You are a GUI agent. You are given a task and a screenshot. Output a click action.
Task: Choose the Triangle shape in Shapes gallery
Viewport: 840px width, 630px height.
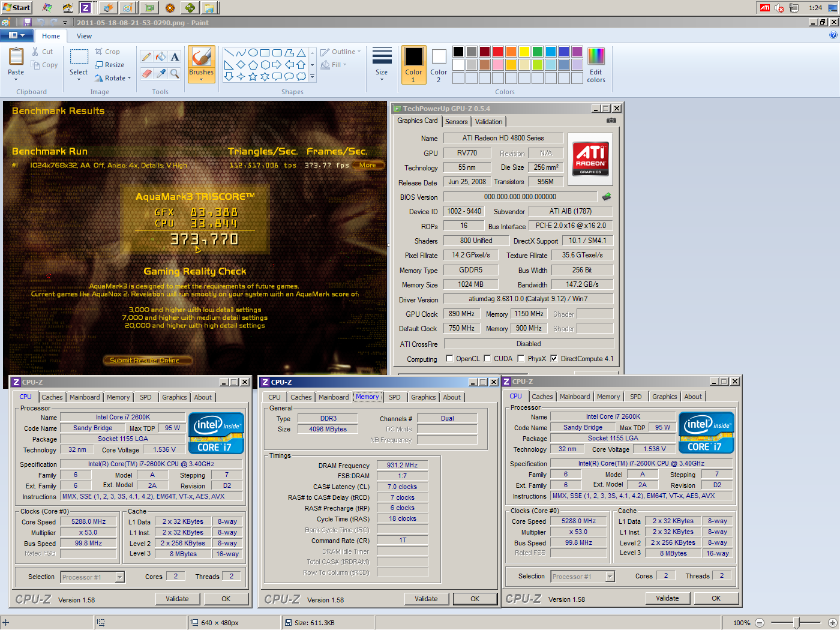pyautogui.click(x=301, y=53)
